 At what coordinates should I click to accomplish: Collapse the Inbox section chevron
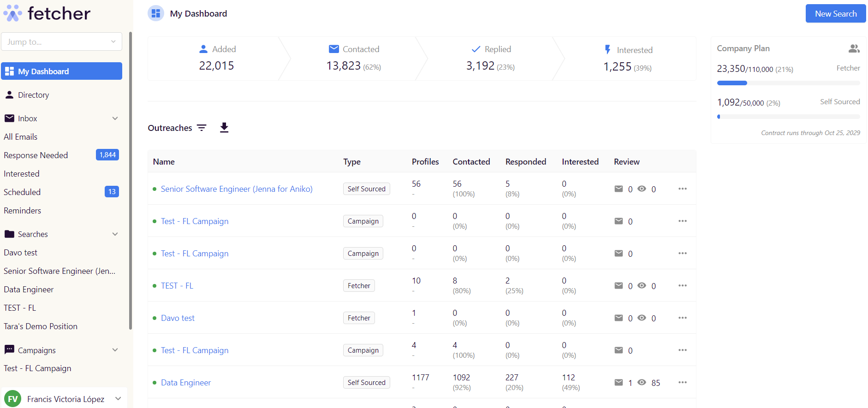coord(115,118)
